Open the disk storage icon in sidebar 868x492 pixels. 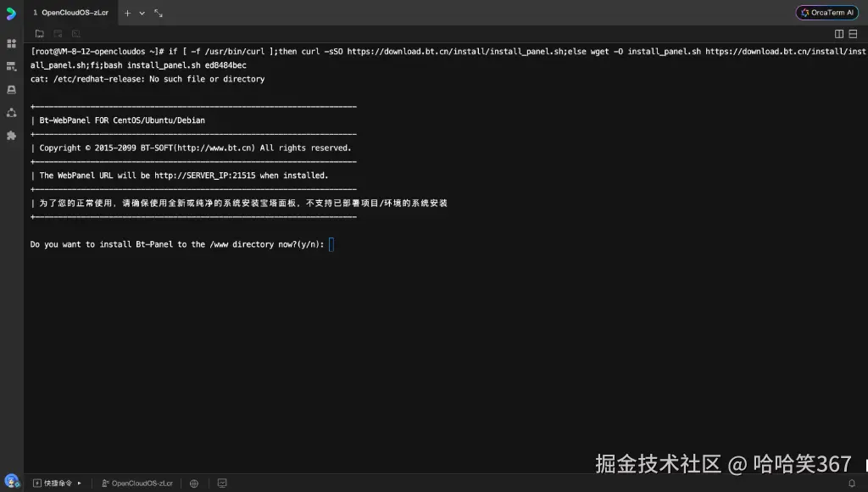[11, 89]
